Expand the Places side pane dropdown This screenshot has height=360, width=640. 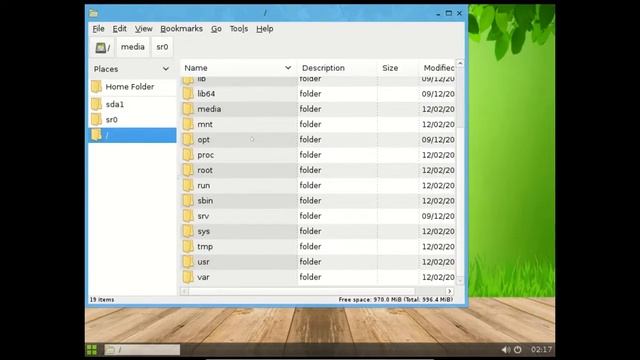click(x=165, y=69)
